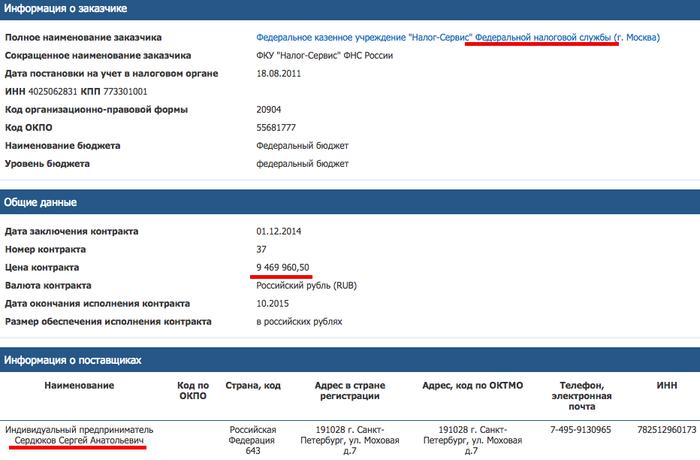Click the Телефон, электронная почта column header

[x=581, y=396]
